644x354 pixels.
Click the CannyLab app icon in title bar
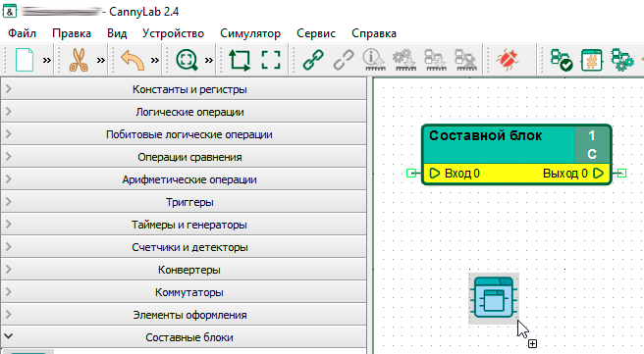[x=10, y=12]
